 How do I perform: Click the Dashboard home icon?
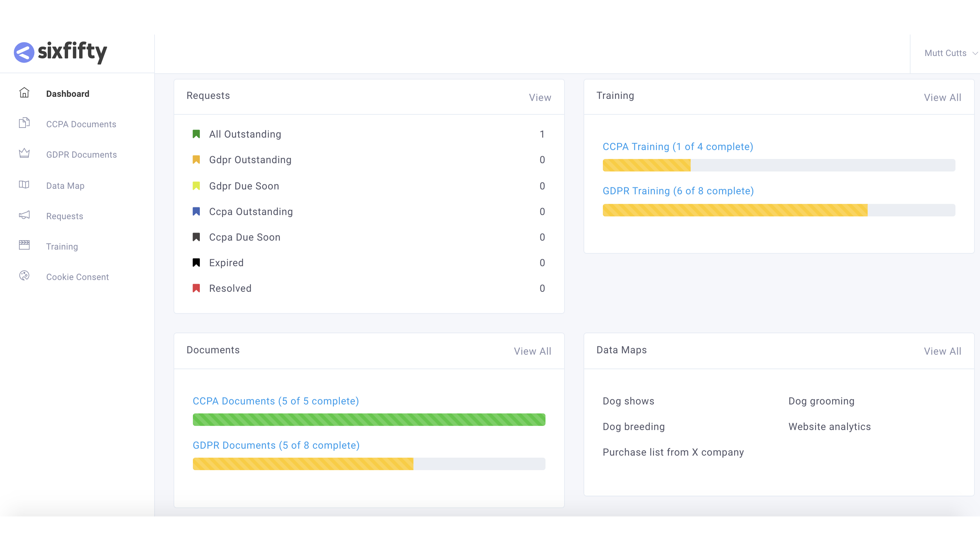[24, 93]
